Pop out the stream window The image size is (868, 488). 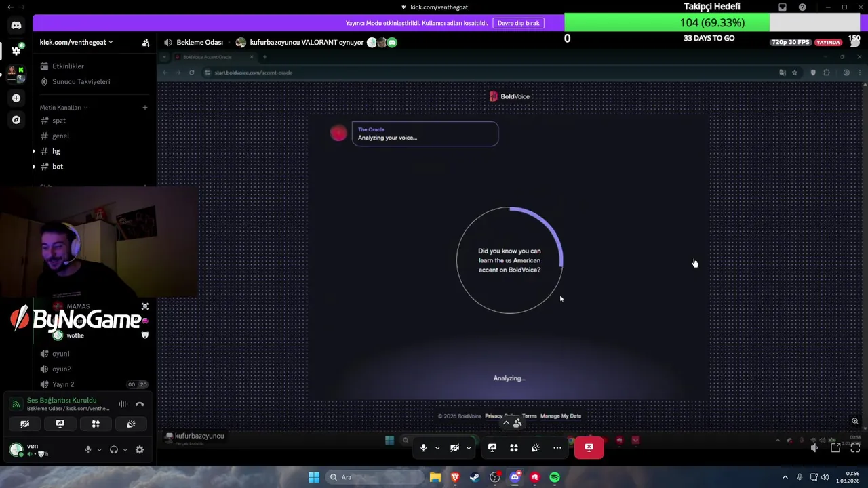[x=835, y=447]
